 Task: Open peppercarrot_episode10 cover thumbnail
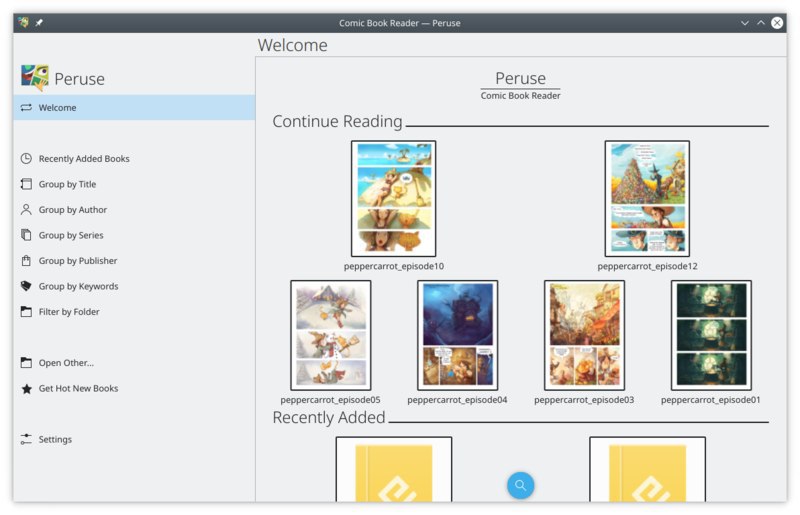coord(393,199)
